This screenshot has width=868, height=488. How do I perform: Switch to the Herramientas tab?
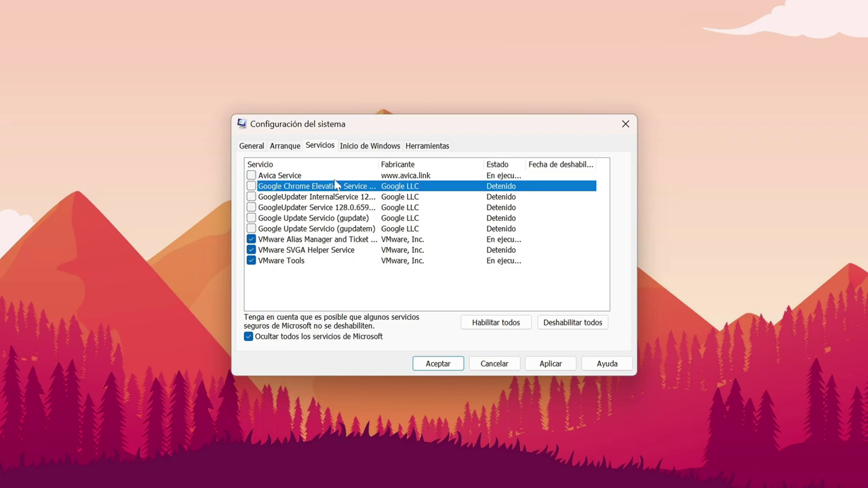pos(427,146)
